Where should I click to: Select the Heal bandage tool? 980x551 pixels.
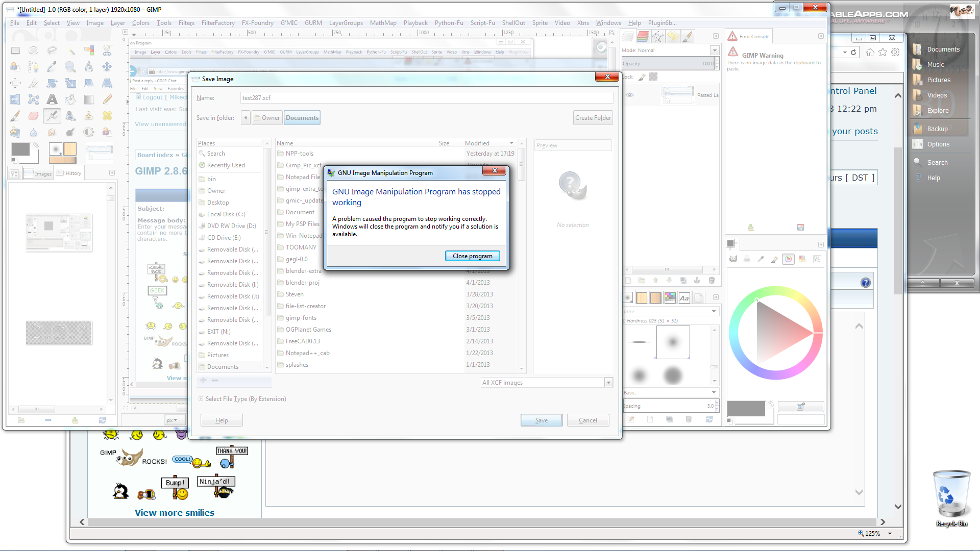(107, 116)
